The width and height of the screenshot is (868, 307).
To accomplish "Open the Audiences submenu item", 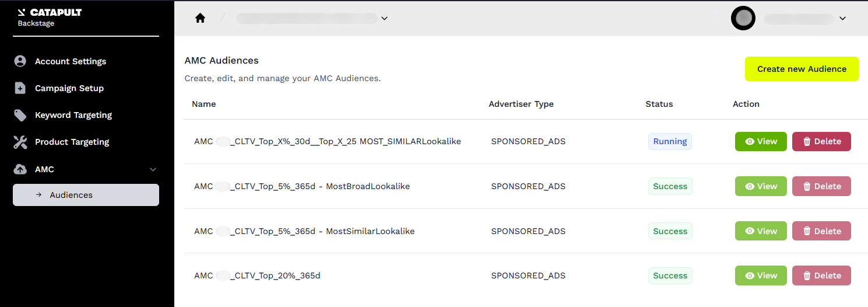I will tap(86, 195).
